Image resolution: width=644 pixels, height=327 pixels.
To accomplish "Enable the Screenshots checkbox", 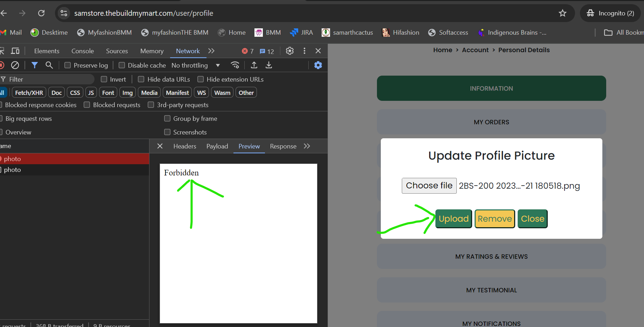I will pyautogui.click(x=167, y=132).
